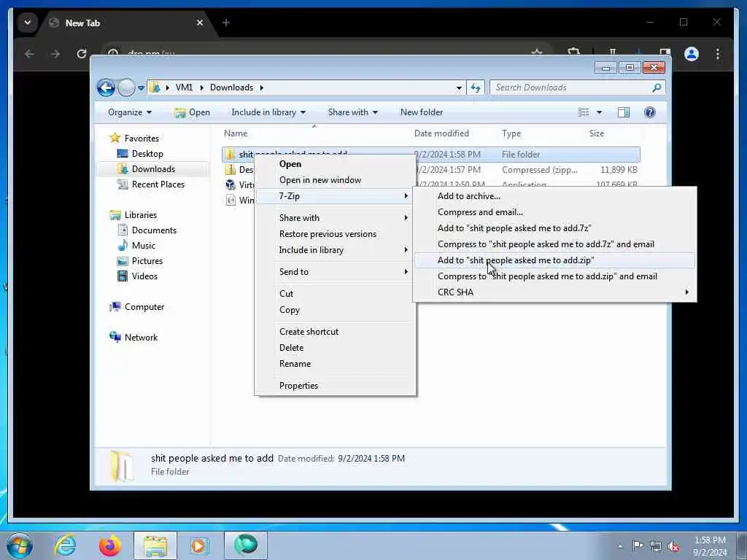Image resolution: width=747 pixels, height=560 pixels.
Task: Select Add to archive... in 7-Zip submenu
Action: click(554, 196)
